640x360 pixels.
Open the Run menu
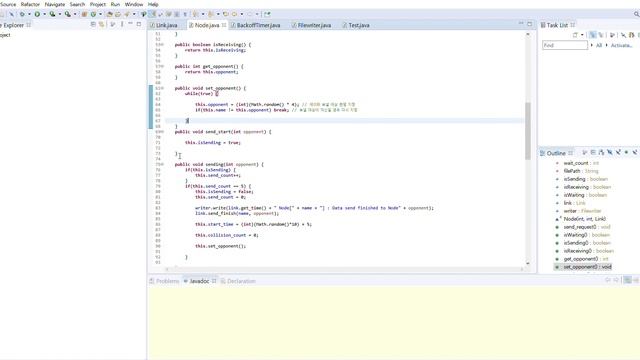[x=115, y=4]
